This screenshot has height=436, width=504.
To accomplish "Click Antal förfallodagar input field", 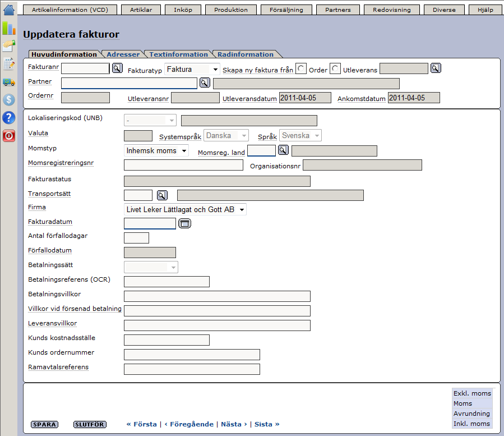I will tap(137, 238).
